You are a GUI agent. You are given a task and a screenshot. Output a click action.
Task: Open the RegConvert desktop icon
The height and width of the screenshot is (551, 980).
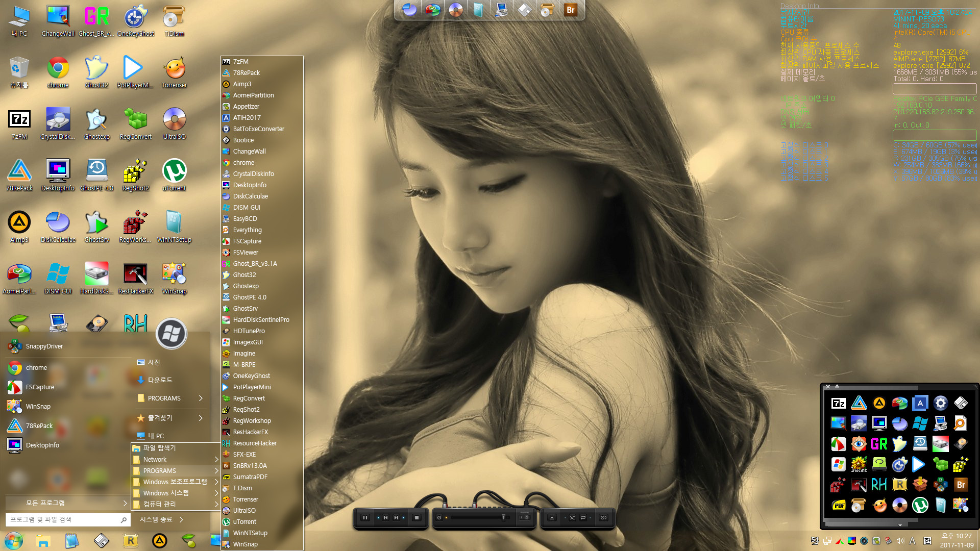coord(135,124)
